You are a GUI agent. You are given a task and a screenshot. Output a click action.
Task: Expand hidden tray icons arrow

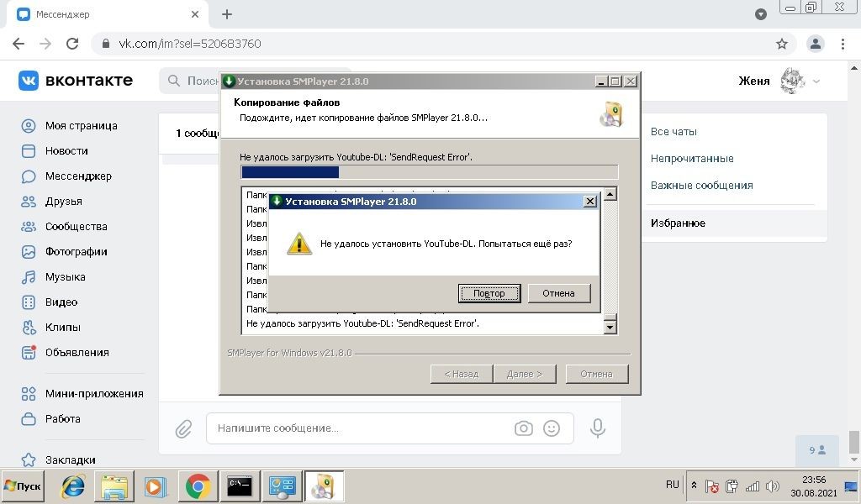pyautogui.click(x=694, y=486)
